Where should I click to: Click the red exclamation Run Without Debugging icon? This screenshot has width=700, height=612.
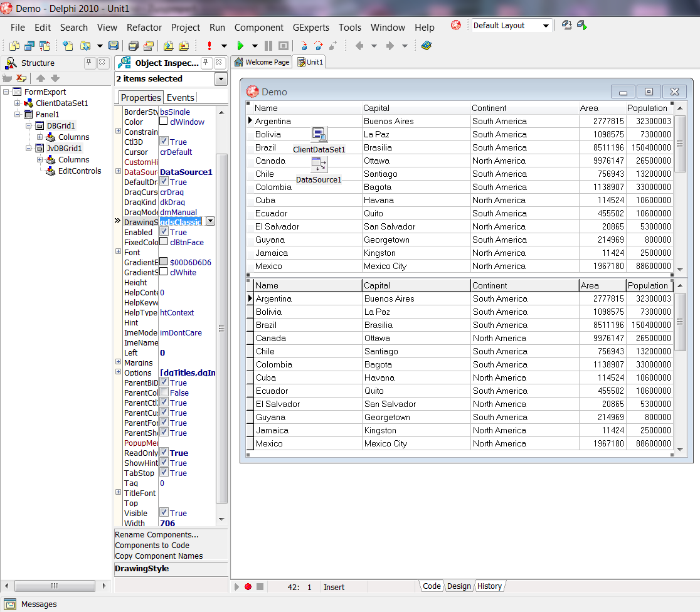(209, 46)
